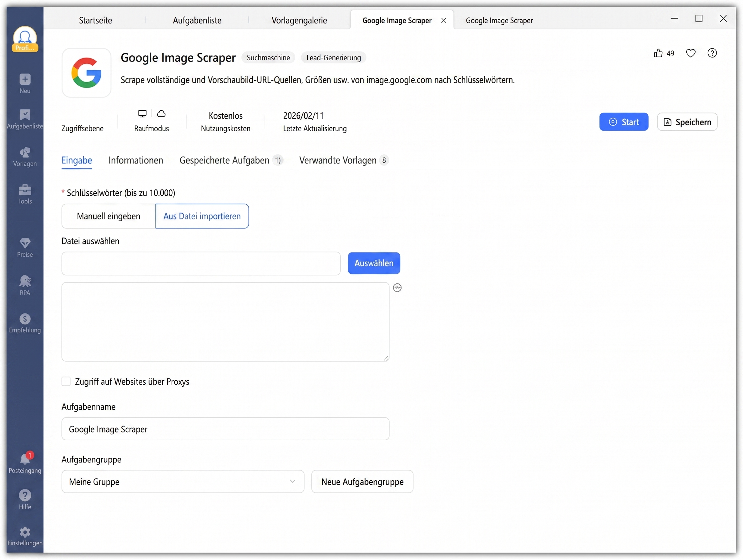Screen dimensions: 743x560
Task: Select Manuell eingeben input mode
Action: pos(109,216)
